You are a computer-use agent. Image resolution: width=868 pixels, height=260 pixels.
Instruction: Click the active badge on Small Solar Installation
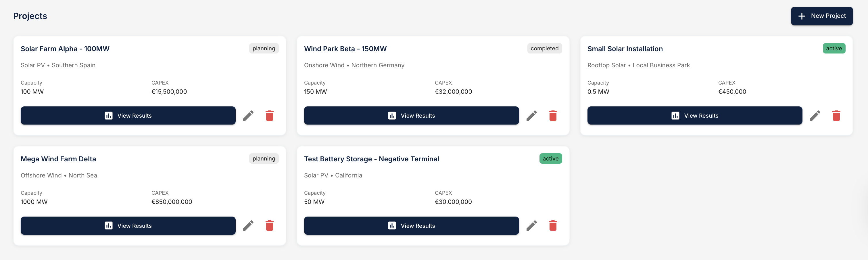point(834,48)
